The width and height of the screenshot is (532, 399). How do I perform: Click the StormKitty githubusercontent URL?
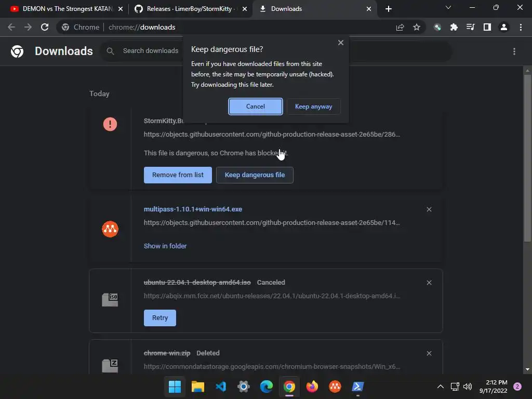tap(272, 135)
